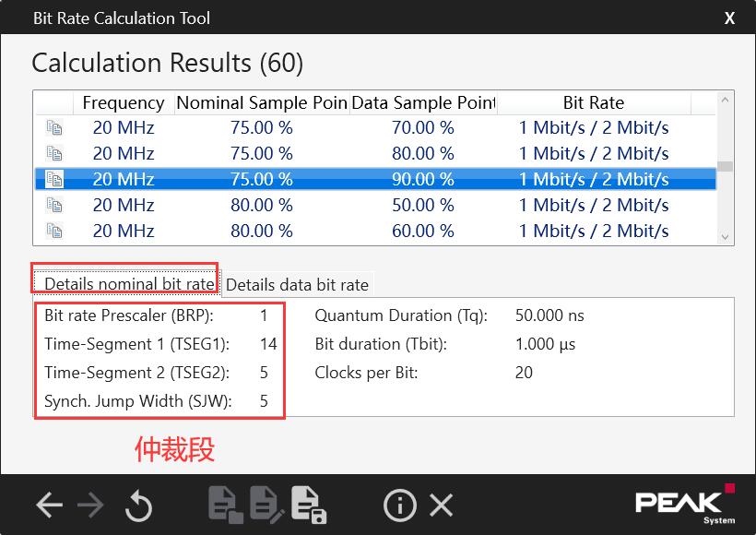The width and height of the screenshot is (756, 535).
Task: Click the document with save disk icon
Action: pos(309,505)
